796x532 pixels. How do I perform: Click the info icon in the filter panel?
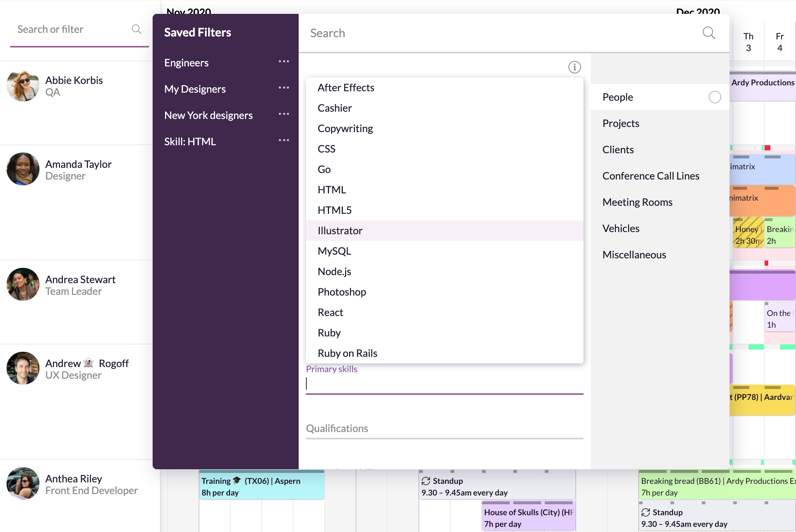[x=574, y=67]
